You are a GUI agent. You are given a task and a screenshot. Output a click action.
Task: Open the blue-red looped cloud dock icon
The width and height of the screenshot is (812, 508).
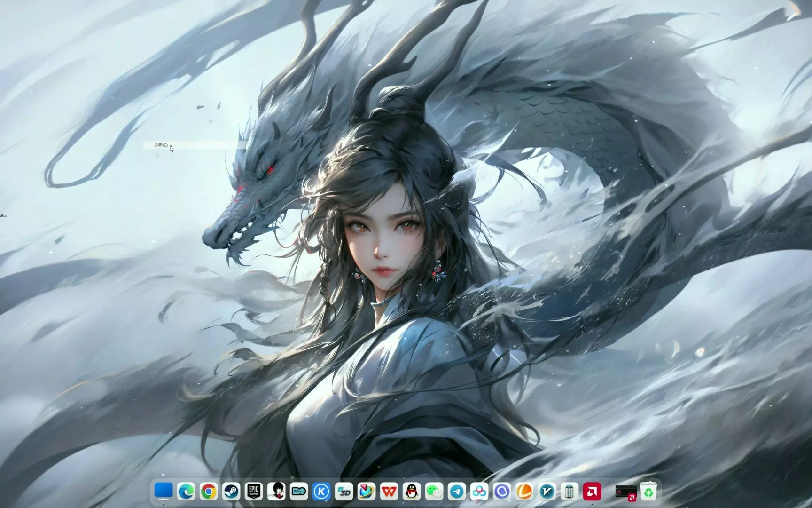pyautogui.click(x=479, y=492)
